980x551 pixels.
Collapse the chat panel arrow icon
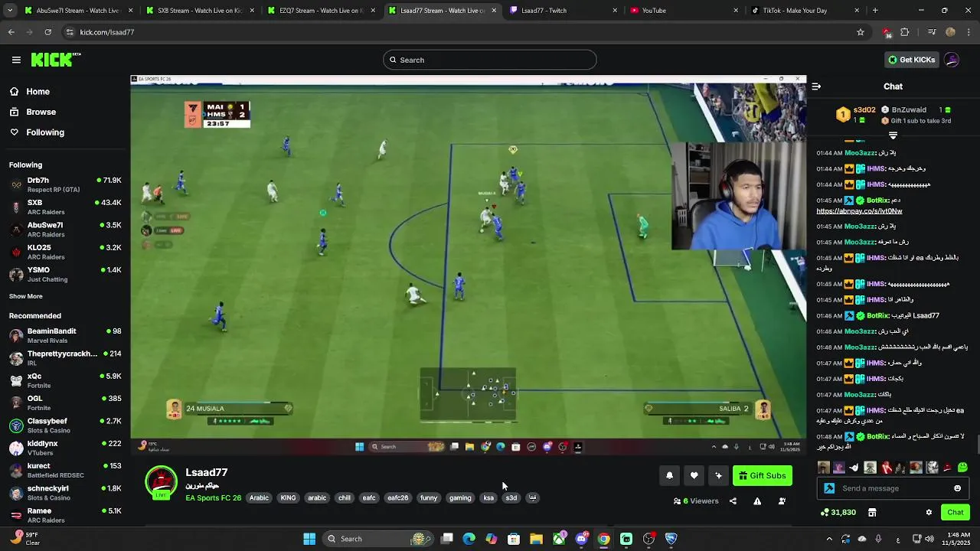click(816, 86)
